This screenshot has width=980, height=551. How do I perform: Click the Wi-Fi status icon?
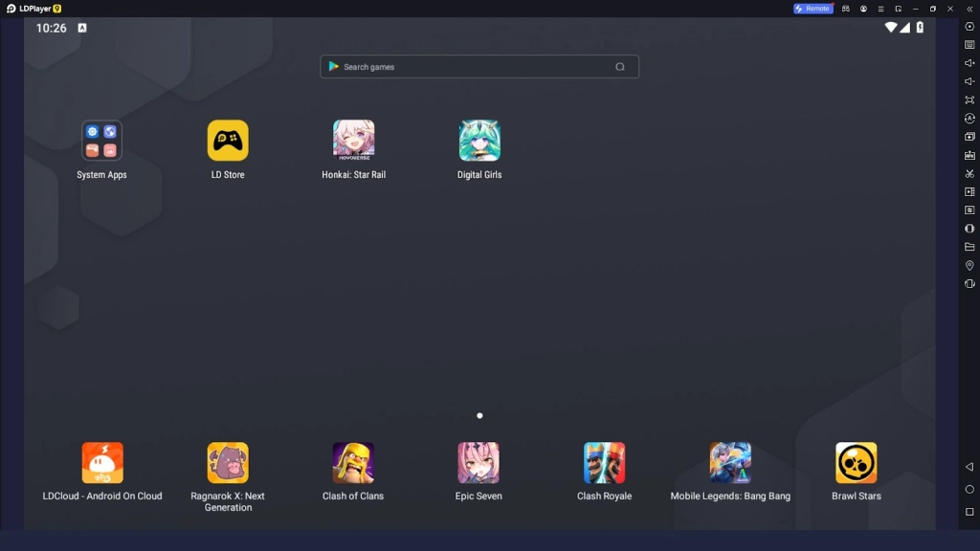(x=891, y=28)
